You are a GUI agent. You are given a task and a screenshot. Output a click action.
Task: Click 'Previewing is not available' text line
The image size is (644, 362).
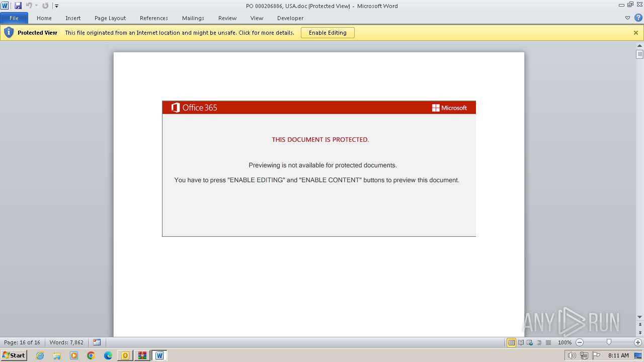click(x=323, y=165)
